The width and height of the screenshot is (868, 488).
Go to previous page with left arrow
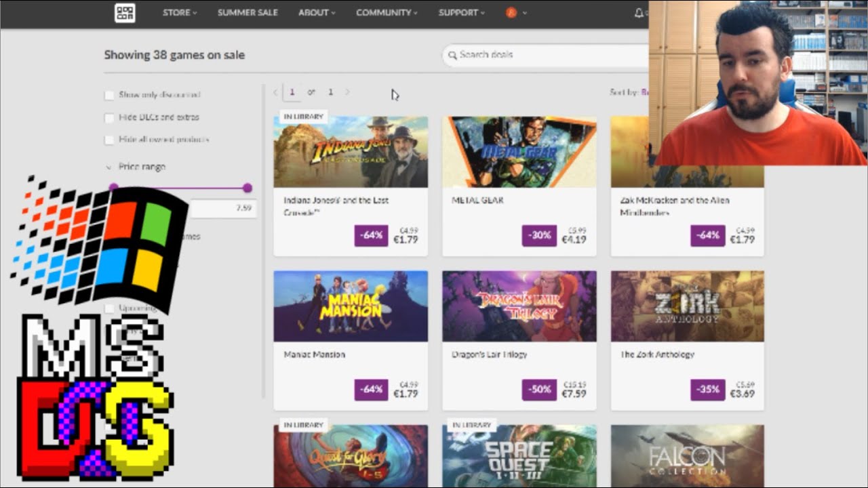point(275,92)
